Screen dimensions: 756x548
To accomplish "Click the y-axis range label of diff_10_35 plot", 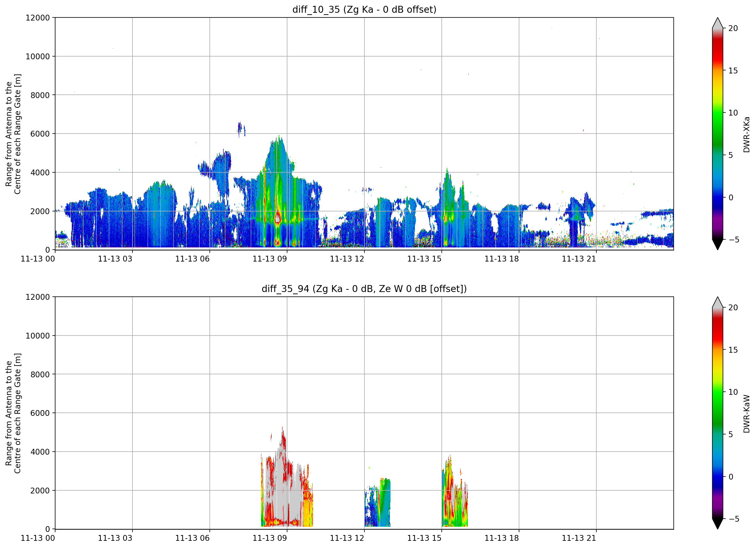I will tap(13, 134).
